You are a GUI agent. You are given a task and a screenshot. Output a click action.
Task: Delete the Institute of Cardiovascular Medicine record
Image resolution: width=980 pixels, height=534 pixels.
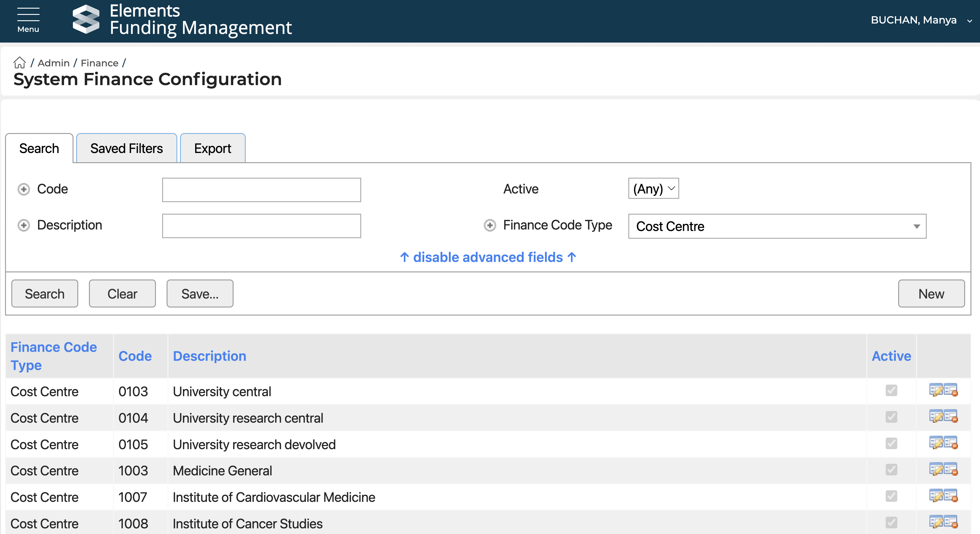coord(951,496)
